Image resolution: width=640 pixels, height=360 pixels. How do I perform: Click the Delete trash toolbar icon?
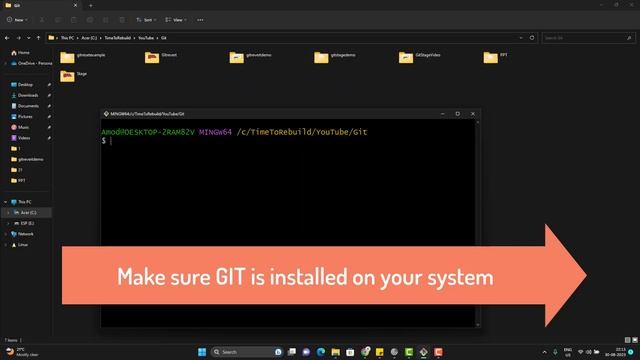122,20
